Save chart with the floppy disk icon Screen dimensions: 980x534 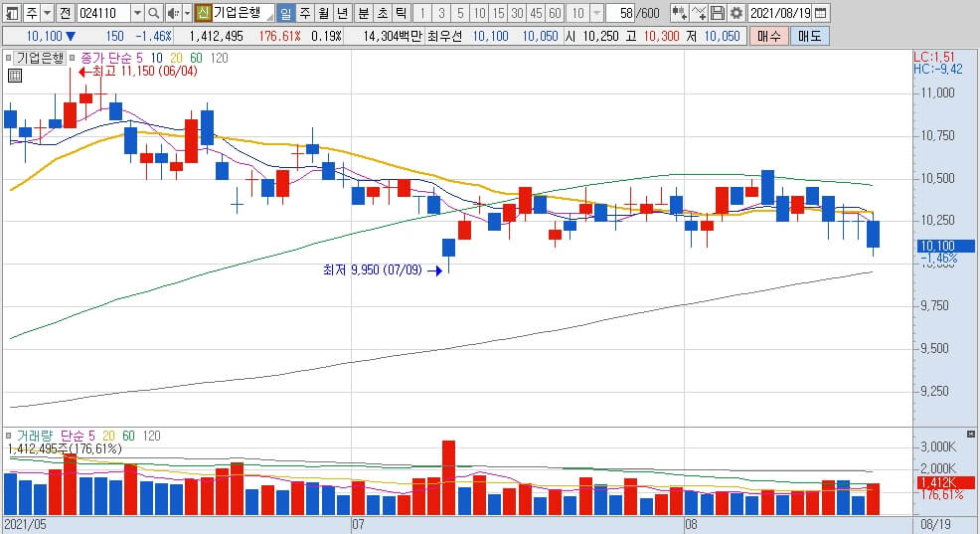[718, 13]
